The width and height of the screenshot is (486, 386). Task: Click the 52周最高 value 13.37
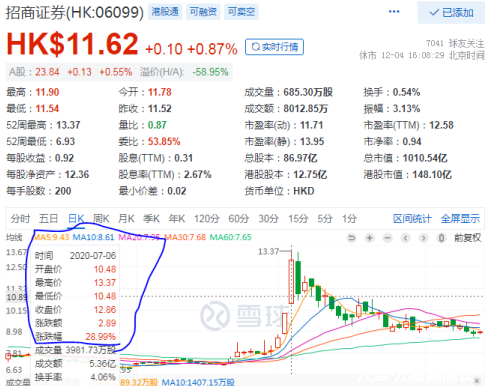pyautogui.click(x=68, y=125)
